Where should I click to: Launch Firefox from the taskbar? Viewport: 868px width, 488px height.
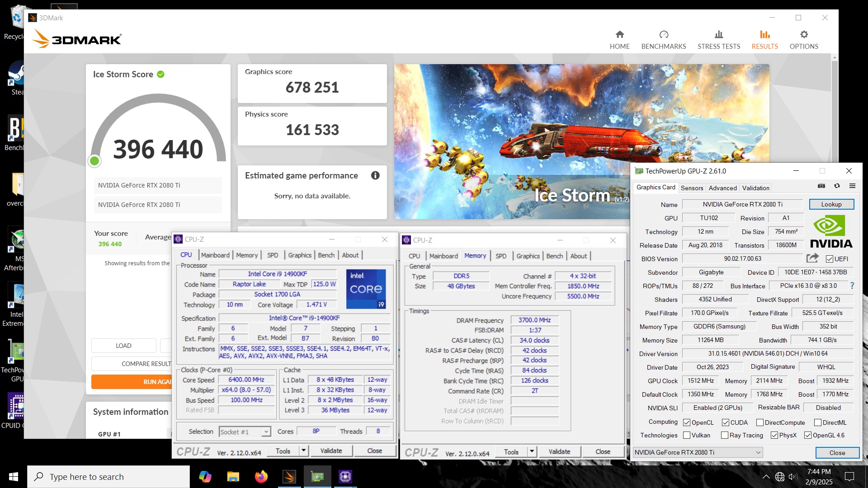261,477
